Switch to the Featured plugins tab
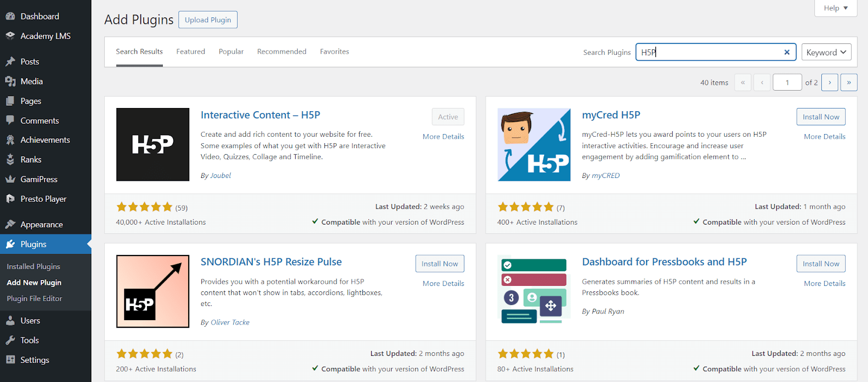 pos(190,52)
